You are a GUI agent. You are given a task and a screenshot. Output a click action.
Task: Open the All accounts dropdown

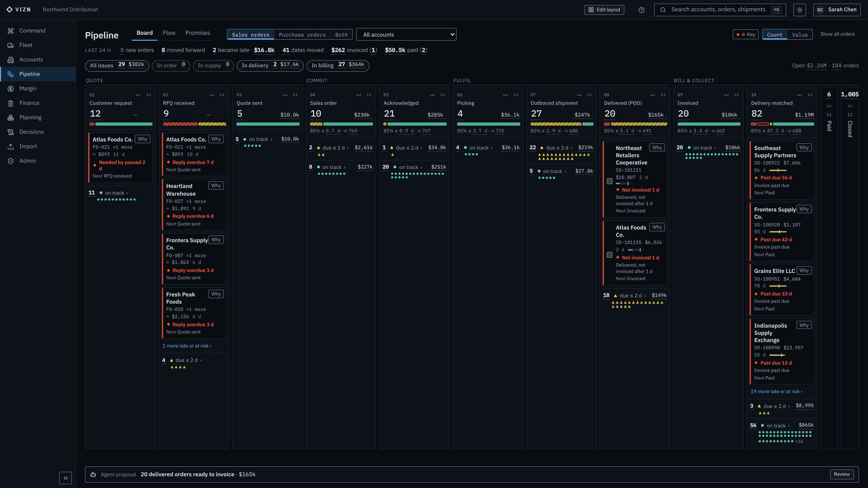[x=406, y=35]
